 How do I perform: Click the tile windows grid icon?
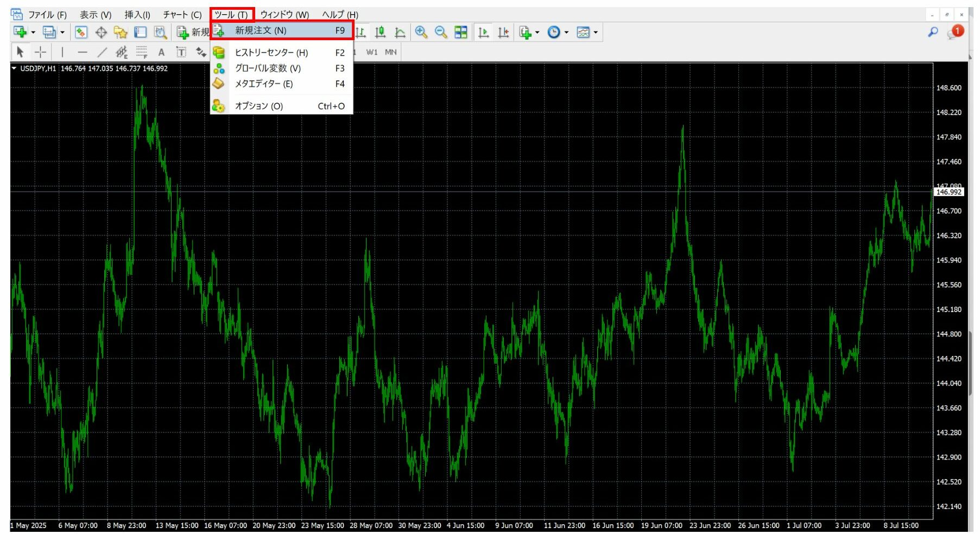coord(461,33)
